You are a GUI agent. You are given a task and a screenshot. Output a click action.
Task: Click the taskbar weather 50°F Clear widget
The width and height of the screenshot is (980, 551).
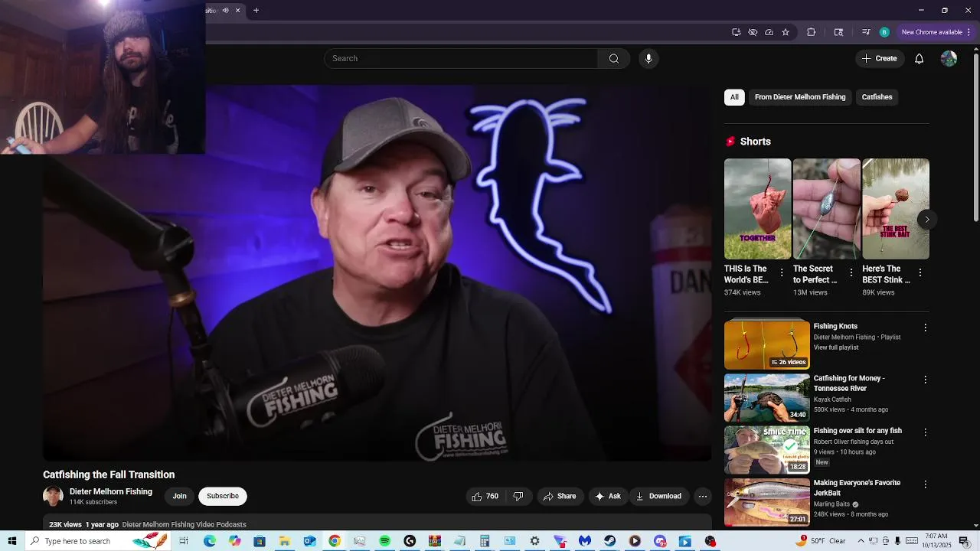click(821, 541)
